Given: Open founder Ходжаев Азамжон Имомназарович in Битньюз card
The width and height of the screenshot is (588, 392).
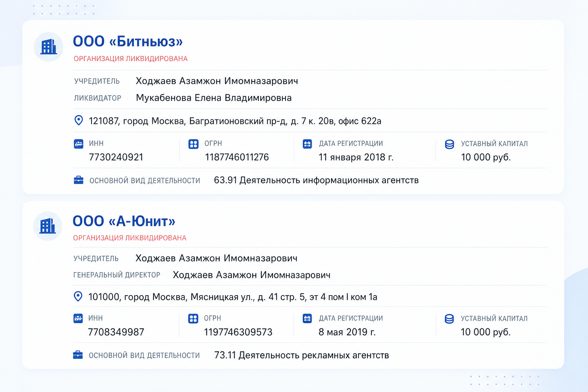Looking at the screenshot, I should [x=217, y=81].
